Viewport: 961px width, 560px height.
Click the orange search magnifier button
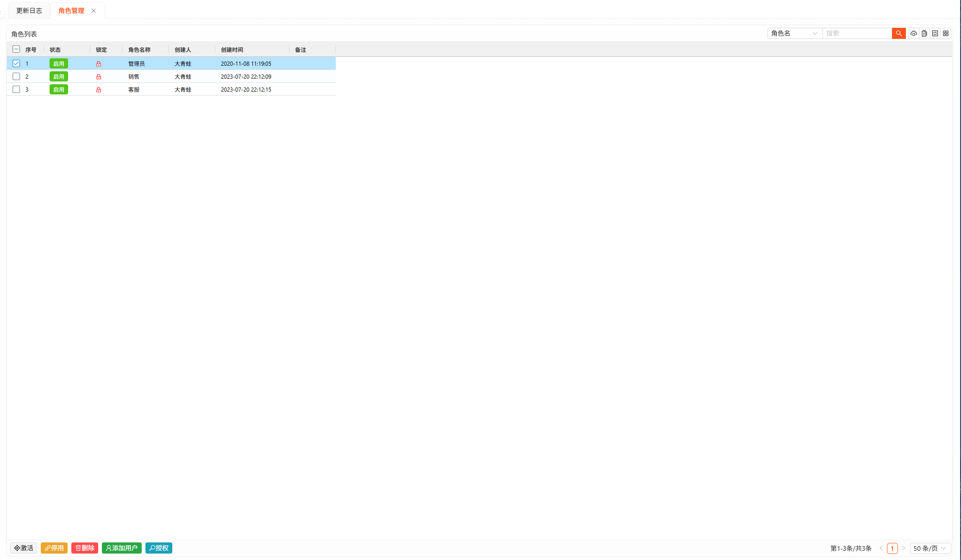coord(898,33)
